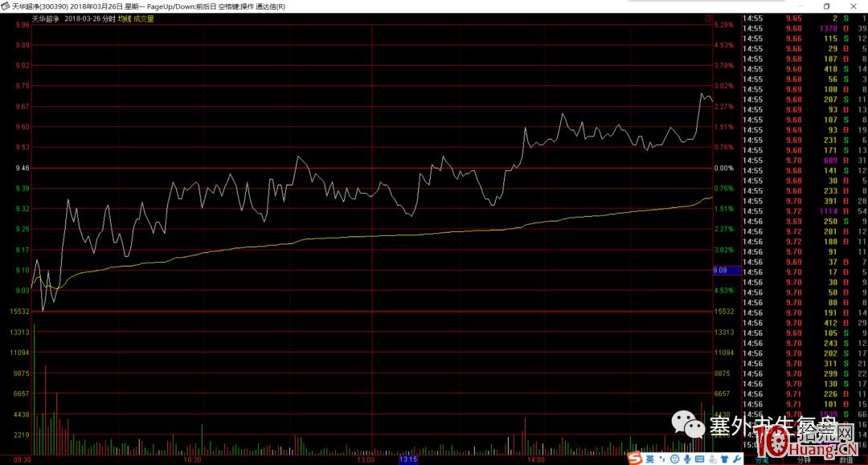This screenshot has width=868, height=465.
Task: Select the 9.71 226 B trade row
Action: click(x=805, y=394)
